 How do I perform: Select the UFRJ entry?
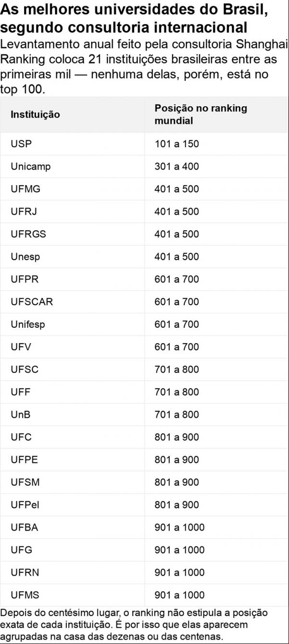pos(144,211)
